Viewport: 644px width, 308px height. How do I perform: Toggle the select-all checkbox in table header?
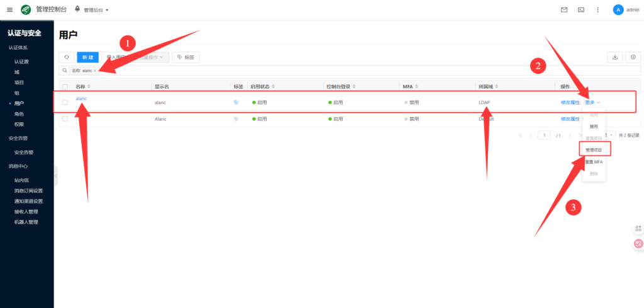point(65,86)
